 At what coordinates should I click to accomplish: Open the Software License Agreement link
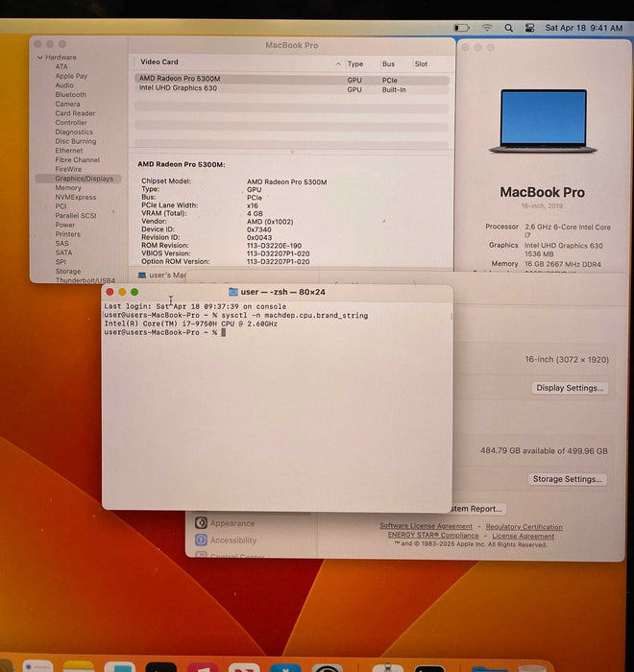click(x=426, y=526)
